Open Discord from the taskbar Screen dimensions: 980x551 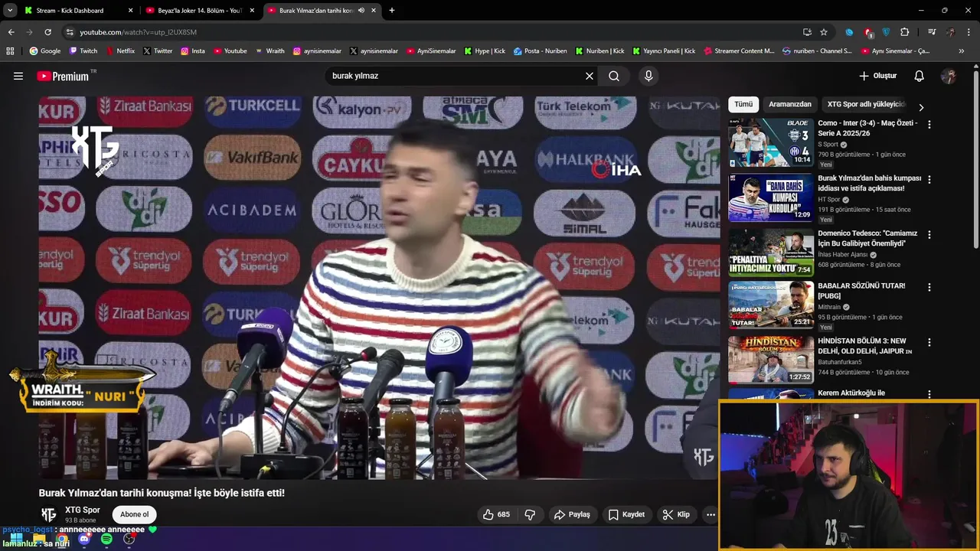(84, 540)
